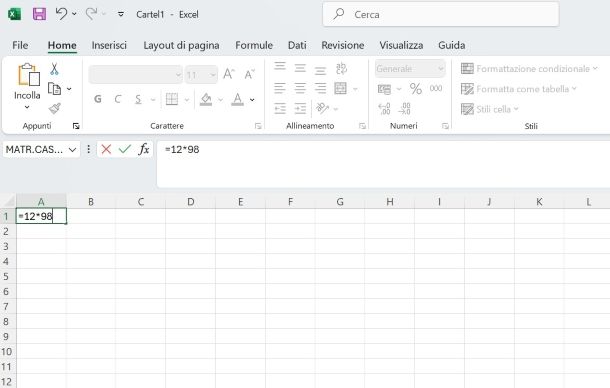Click the formula bar showing =12*98
This screenshot has width=610, height=388.
pyautogui.click(x=383, y=164)
